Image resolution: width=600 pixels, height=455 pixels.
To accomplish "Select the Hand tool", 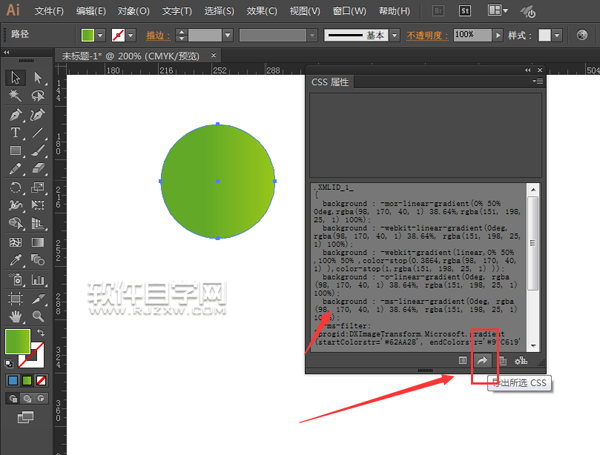I will click(x=15, y=316).
